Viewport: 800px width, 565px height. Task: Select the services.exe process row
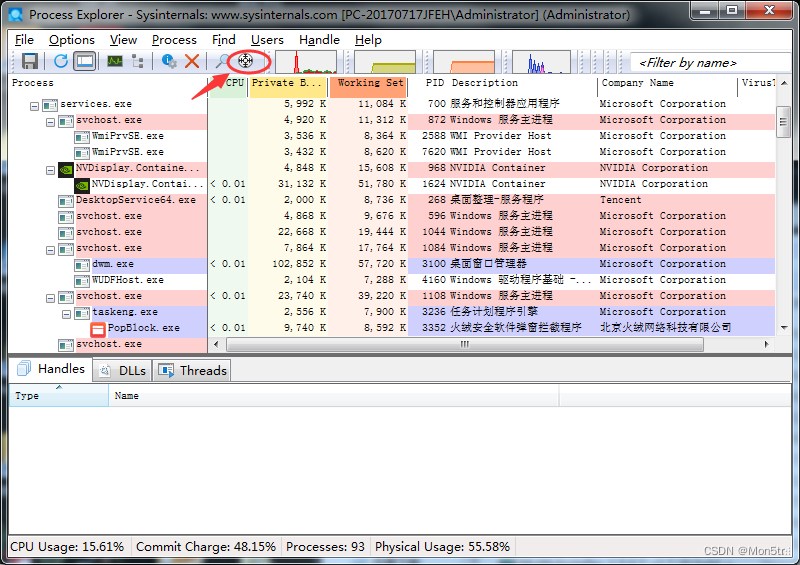[x=391, y=104]
